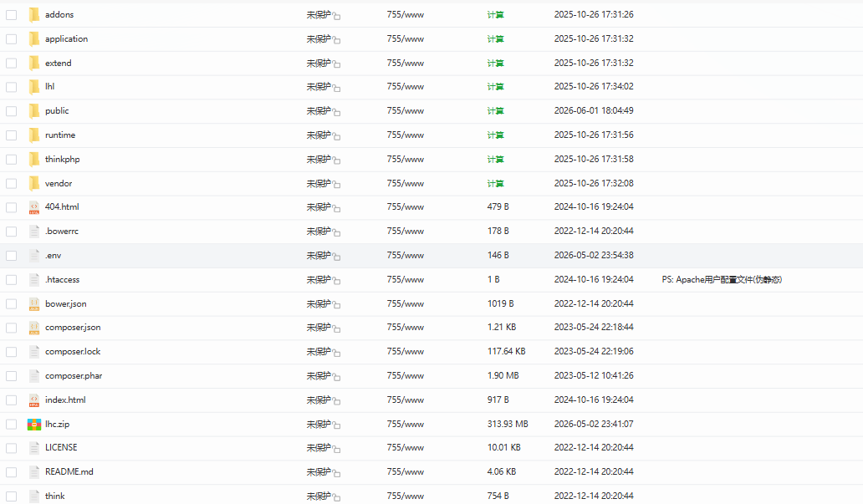This screenshot has height=504, width=863.
Task: Select the extend folder icon
Action: [34, 64]
